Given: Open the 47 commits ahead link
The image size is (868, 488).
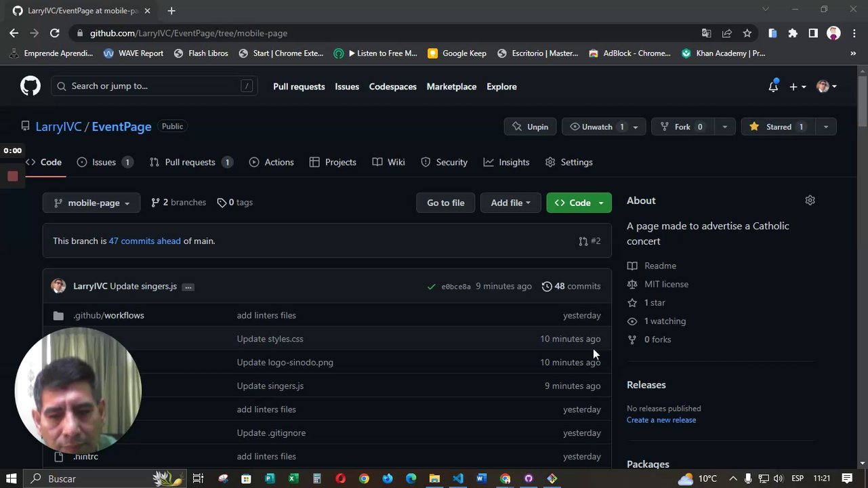Looking at the screenshot, I should click(145, 241).
